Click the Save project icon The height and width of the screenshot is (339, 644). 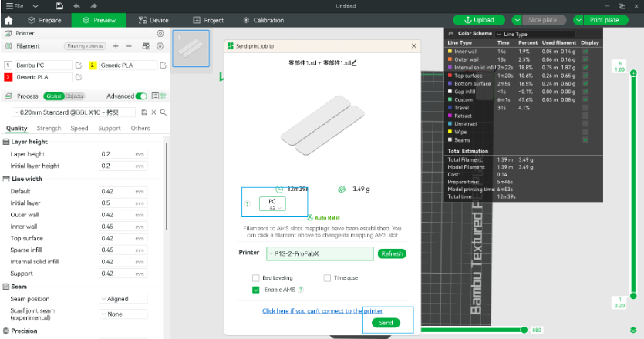[x=59, y=6]
